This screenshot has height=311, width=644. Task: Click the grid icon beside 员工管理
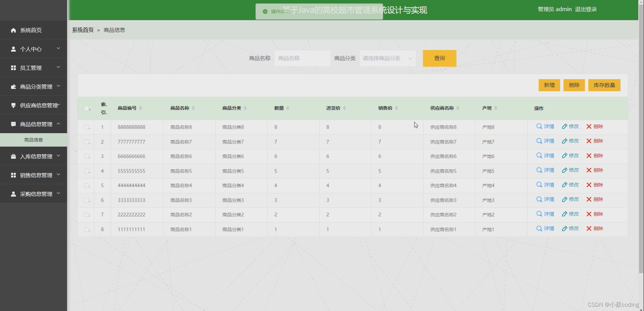13,68
